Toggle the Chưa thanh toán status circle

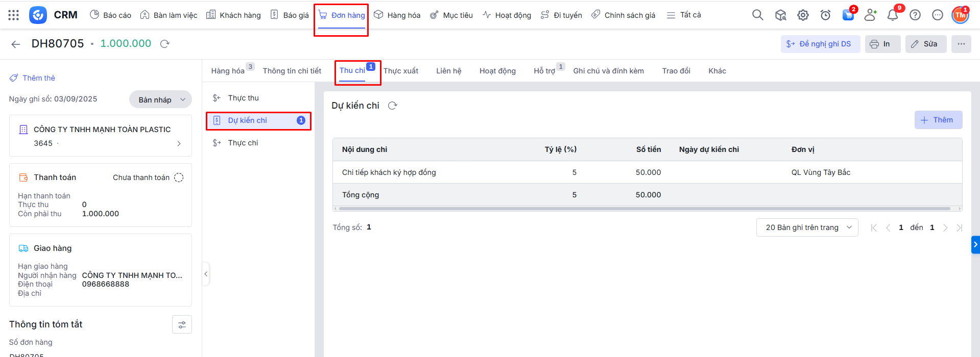pyautogui.click(x=179, y=177)
